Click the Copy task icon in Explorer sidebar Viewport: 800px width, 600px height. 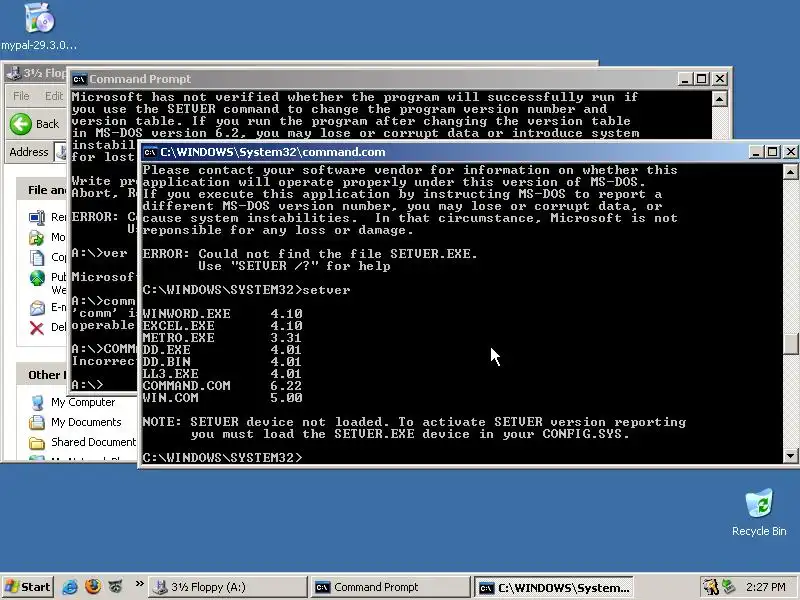37,257
